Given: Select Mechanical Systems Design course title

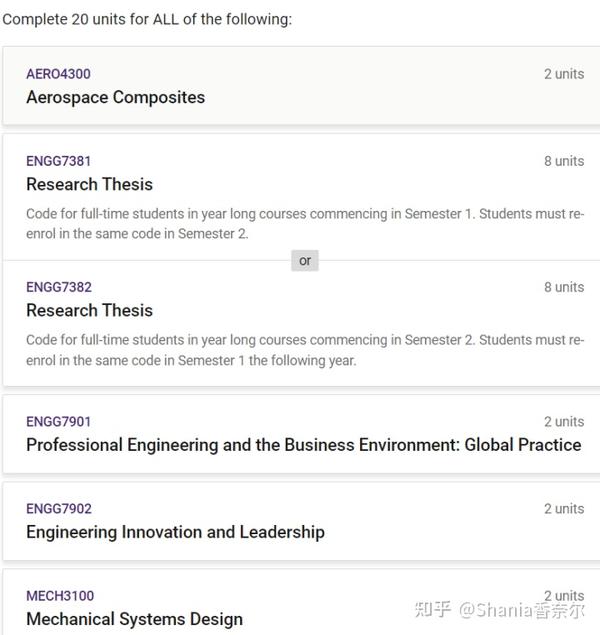Looking at the screenshot, I should 134,619.
